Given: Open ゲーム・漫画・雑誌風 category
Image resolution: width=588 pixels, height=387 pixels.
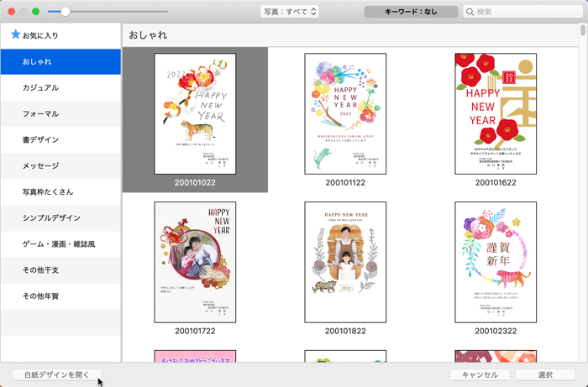Looking at the screenshot, I should pos(60,244).
